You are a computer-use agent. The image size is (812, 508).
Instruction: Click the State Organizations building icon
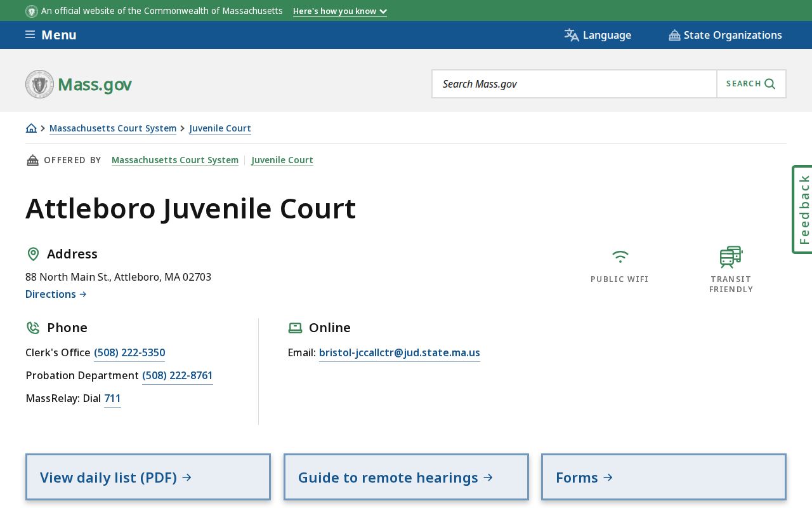(x=674, y=35)
